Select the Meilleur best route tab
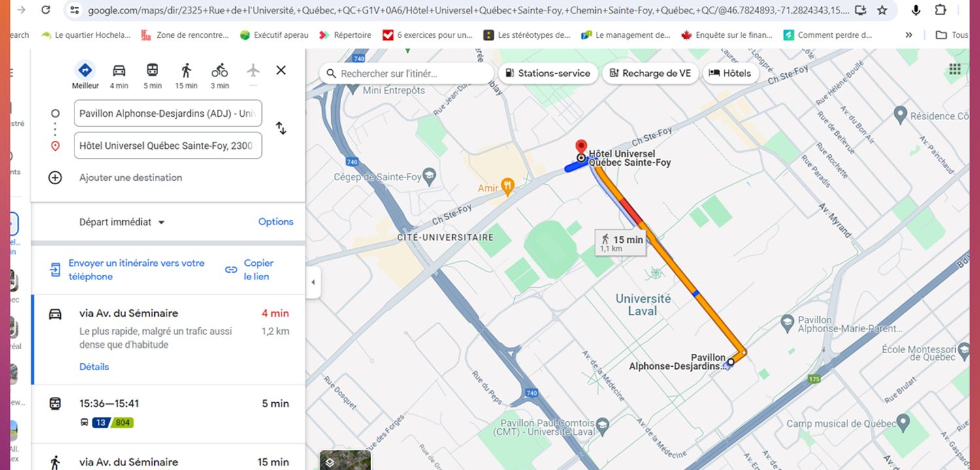980x470 pixels. click(x=85, y=71)
